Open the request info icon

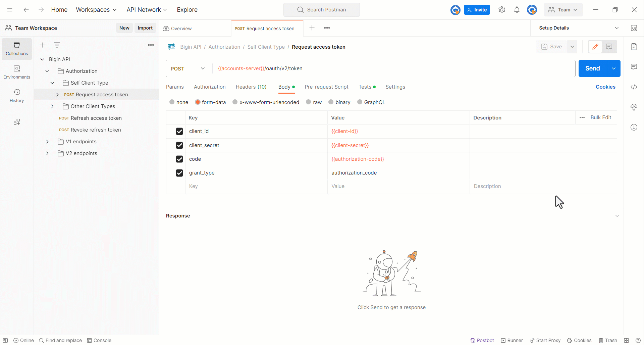tap(634, 127)
